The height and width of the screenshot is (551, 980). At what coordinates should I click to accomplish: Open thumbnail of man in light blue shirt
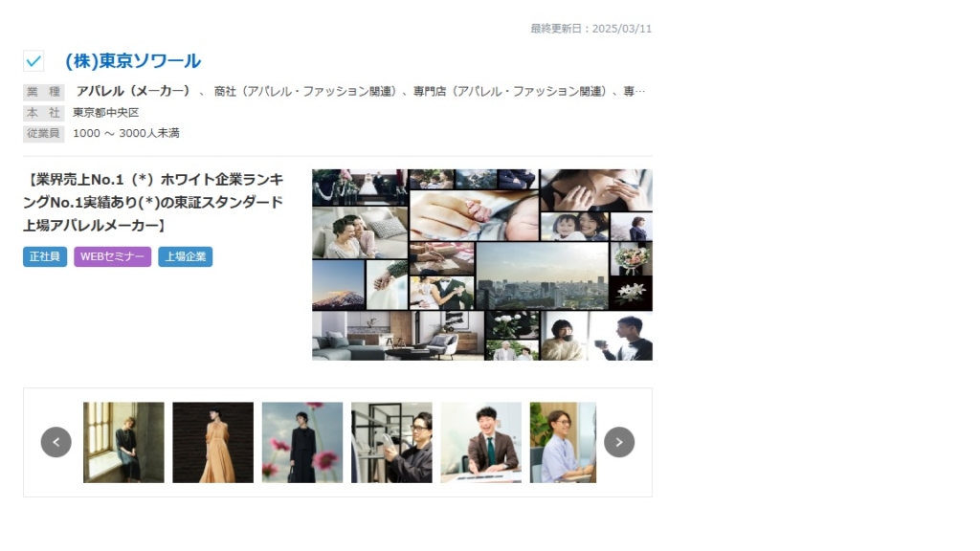(563, 442)
